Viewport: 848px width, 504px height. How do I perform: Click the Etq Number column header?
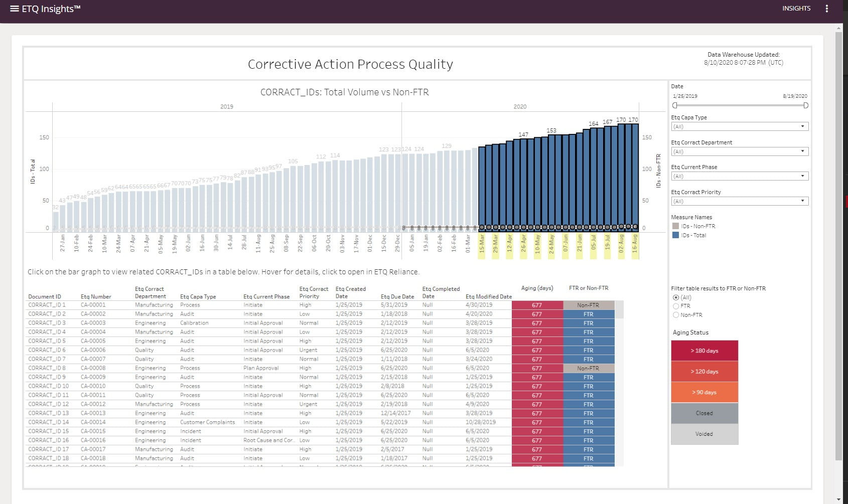[x=96, y=296]
